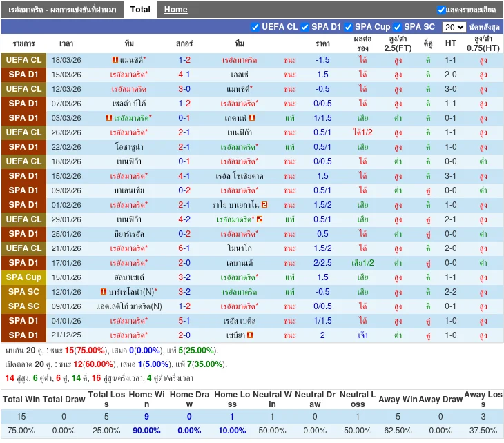Image resolution: width=504 pixels, height=443 pixels.
Task: Click the yellow SPA Cup league label
Action: point(24,277)
